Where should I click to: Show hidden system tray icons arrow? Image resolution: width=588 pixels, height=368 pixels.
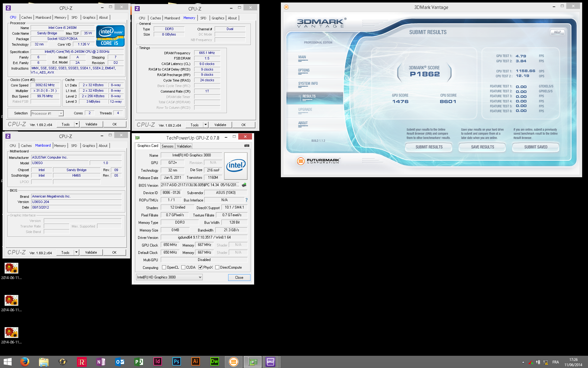tap(523, 362)
